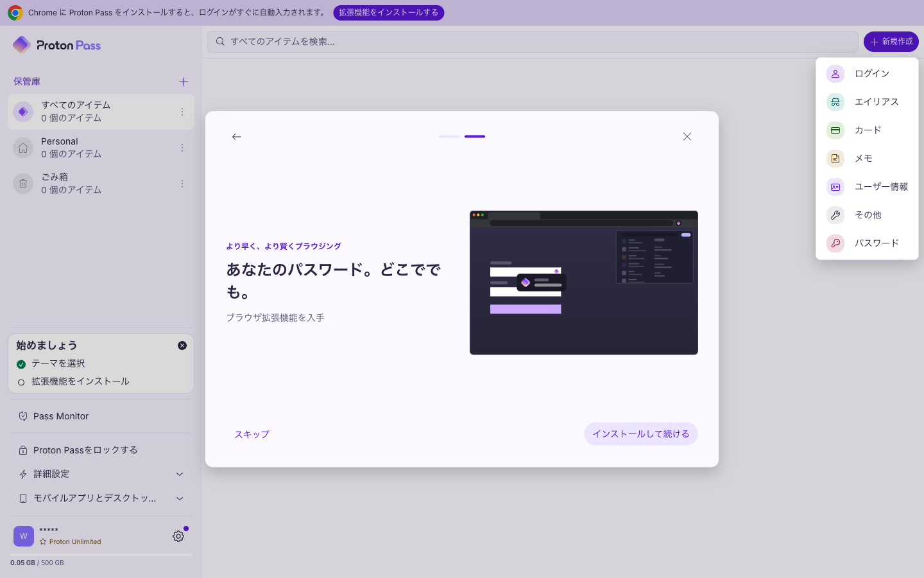The image size is (924, 578).
Task: Click the ブラウザ拡張機能を入手 text
Action: 275,318
